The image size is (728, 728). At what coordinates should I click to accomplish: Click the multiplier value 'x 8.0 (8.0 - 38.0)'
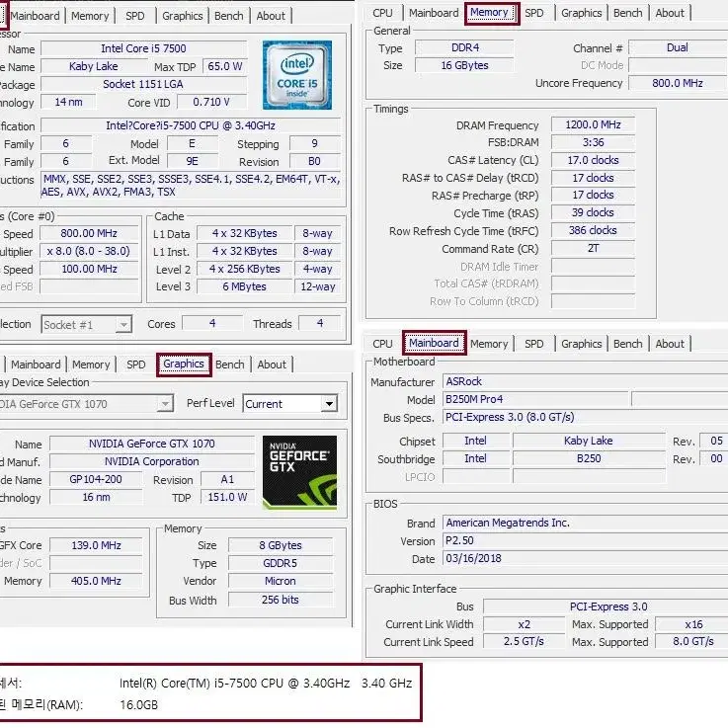(x=89, y=251)
